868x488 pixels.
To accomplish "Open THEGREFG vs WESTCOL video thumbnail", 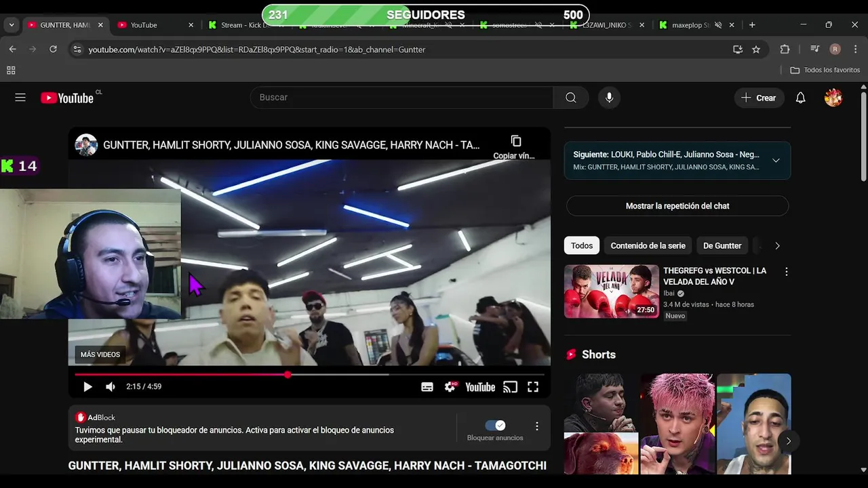I will 612,291.
